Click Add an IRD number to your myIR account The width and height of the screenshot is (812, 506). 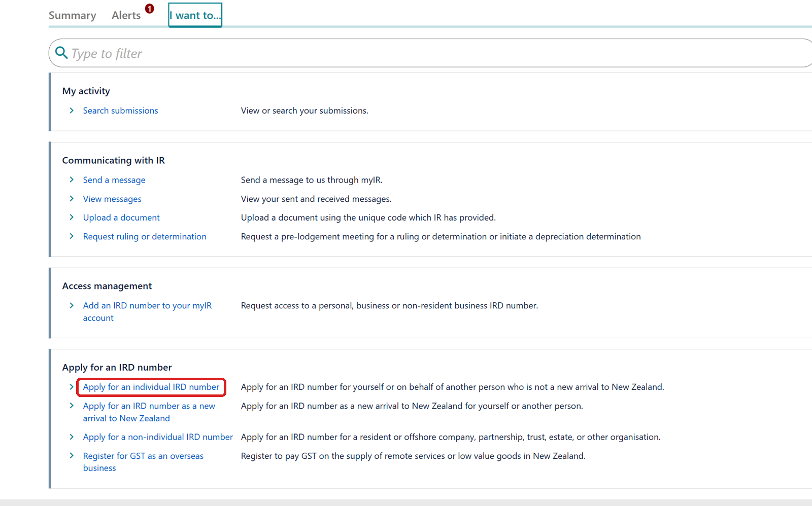147,312
